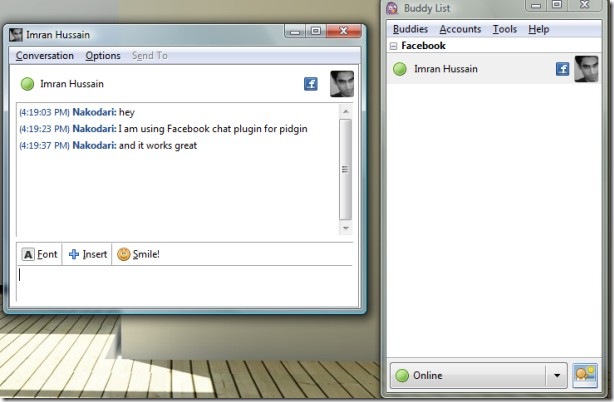This screenshot has width=614, height=402.
Task: Click the Facebook protocol icon in chat header
Action: 311,84
